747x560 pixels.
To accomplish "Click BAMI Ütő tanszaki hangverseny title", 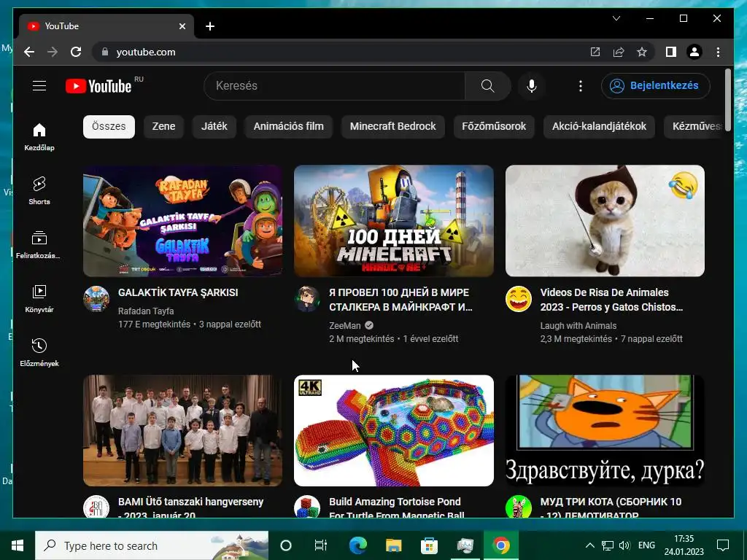I will 190,507.
